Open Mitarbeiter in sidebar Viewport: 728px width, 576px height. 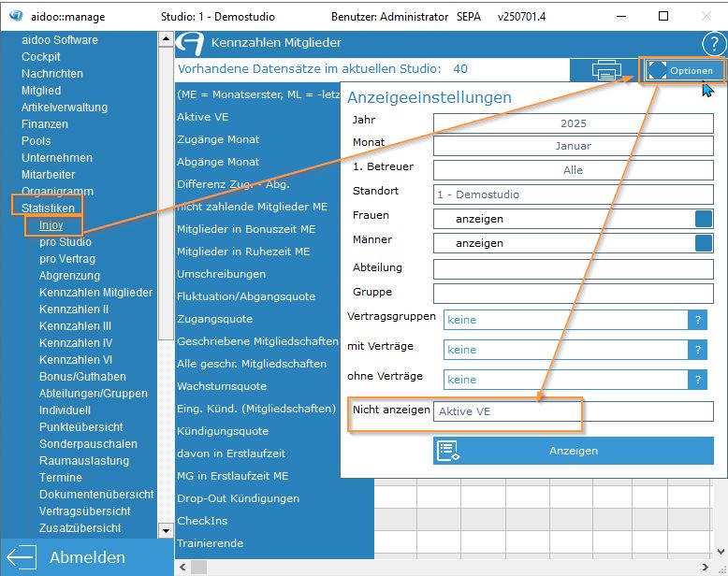click(49, 174)
